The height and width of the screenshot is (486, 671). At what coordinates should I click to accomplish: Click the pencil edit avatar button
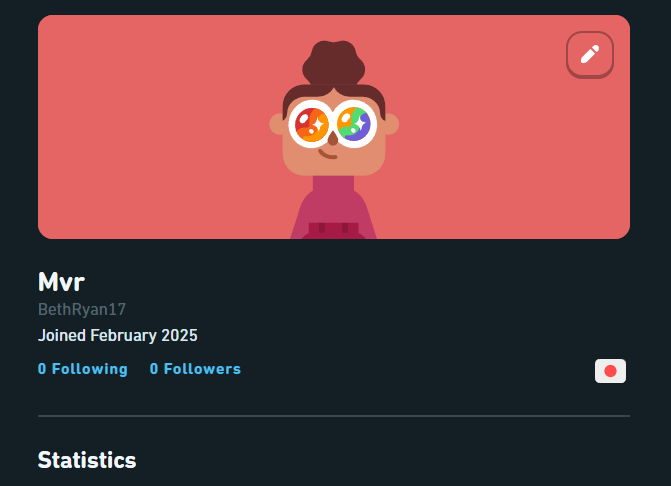590,54
